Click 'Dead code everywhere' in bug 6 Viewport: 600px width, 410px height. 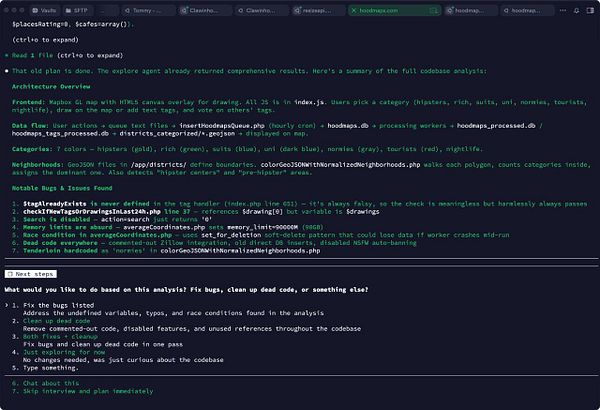point(60,243)
